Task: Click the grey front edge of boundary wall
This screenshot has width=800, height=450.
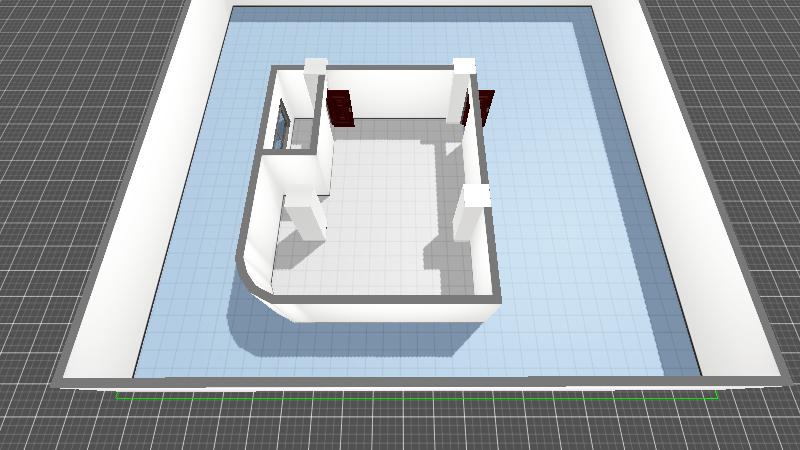Action: coord(420,382)
